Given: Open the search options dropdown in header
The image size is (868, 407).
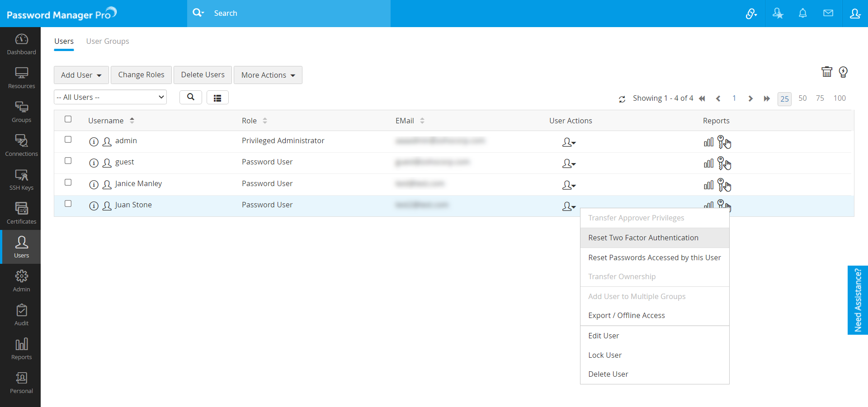Looking at the screenshot, I should [x=198, y=13].
